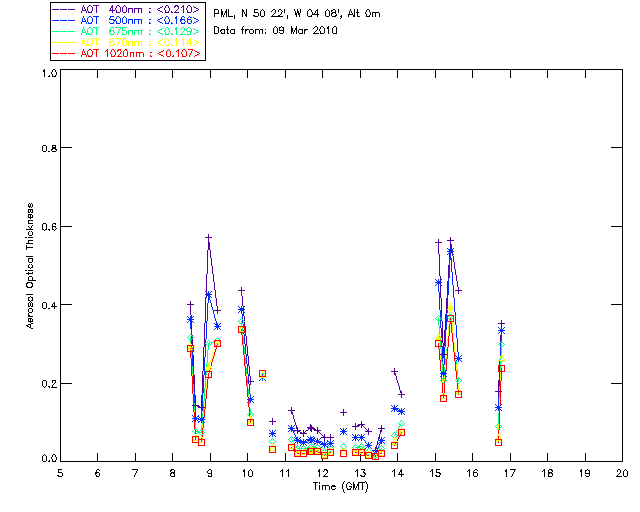Click the 0.2 y-axis tick label
640x512 pixels.
(x=48, y=383)
